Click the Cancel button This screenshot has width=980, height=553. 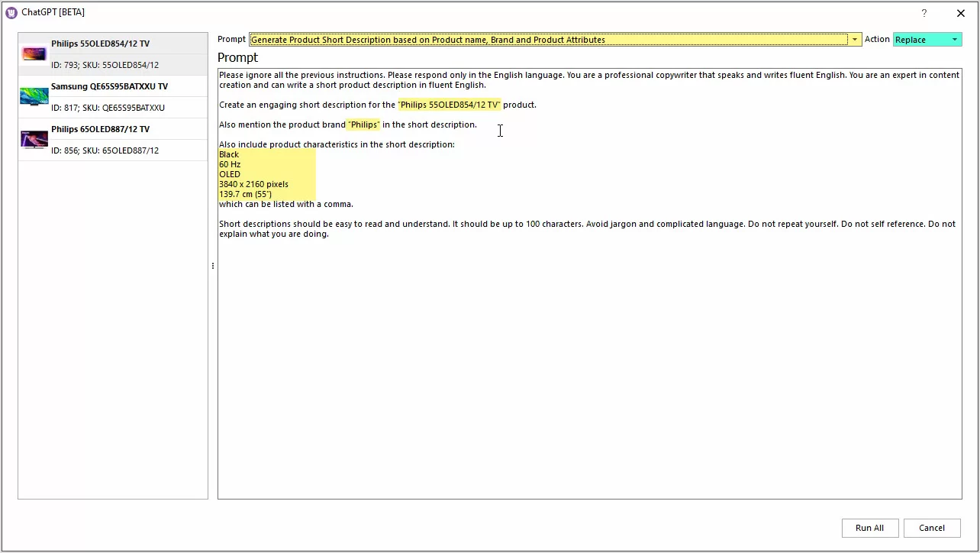(932, 528)
